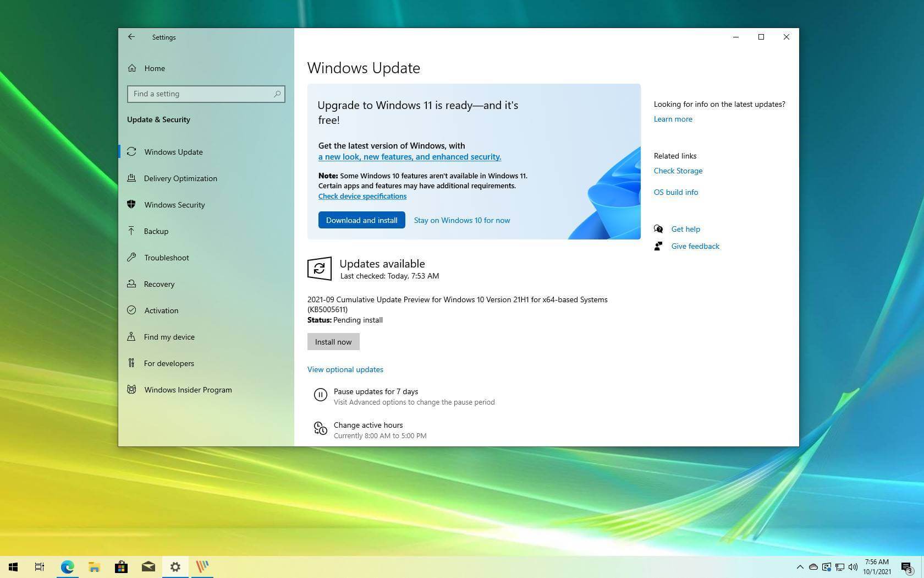The height and width of the screenshot is (578, 924).
Task: Open the Windows Insider Program page
Action: point(188,390)
